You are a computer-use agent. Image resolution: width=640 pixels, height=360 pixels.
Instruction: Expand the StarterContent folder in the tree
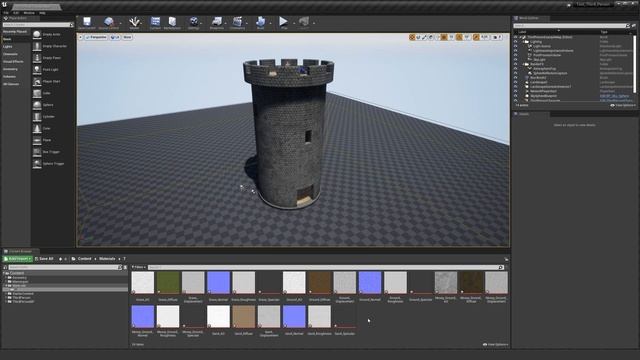click(x=6, y=293)
